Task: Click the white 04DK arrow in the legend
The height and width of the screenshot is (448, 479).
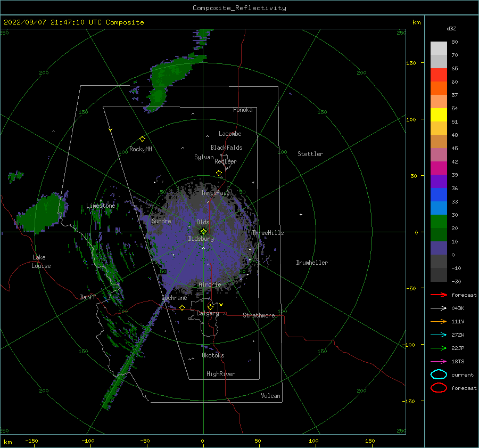Action: (439, 308)
